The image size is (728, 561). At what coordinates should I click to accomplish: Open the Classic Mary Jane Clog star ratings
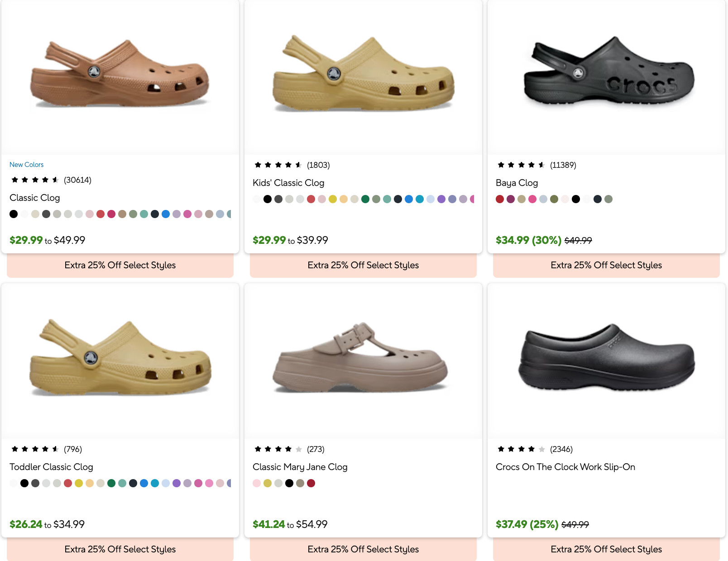(x=289, y=449)
